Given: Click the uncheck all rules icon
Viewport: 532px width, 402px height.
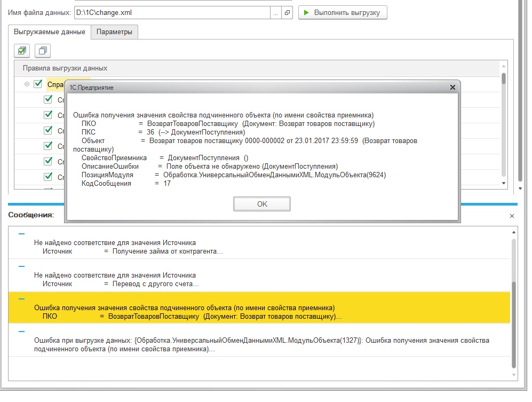Looking at the screenshot, I should point(43,51).
